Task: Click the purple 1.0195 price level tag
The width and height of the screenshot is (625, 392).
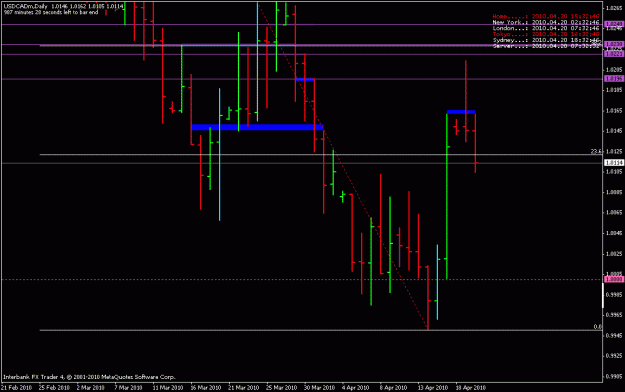Action: (x=614, y=79)
